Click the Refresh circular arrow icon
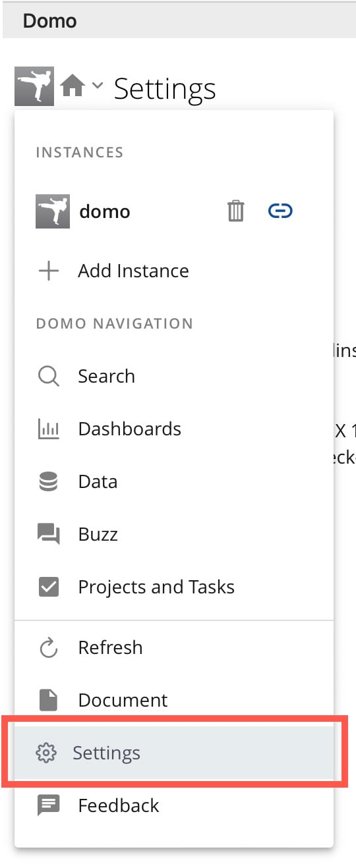 49,648
